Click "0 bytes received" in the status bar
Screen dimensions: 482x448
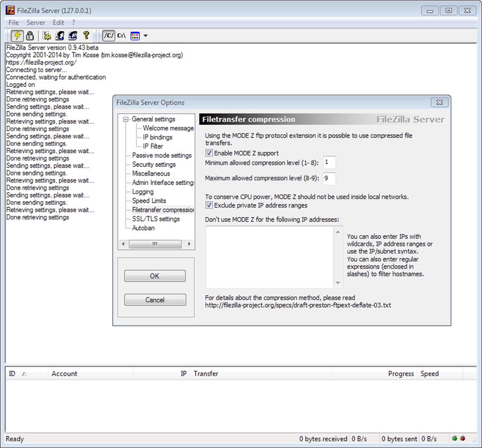pyautogui.click(x=323, y=439)
